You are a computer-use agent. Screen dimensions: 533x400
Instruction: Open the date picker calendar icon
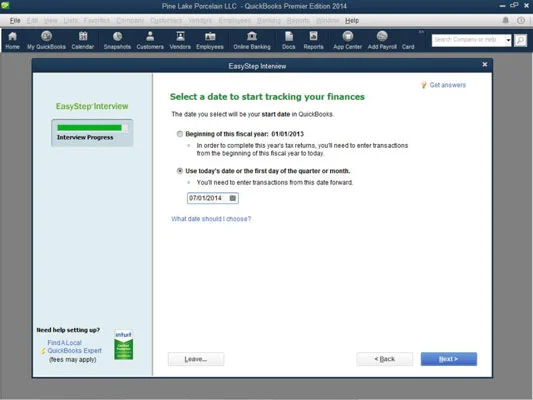[x=233, y=198]
